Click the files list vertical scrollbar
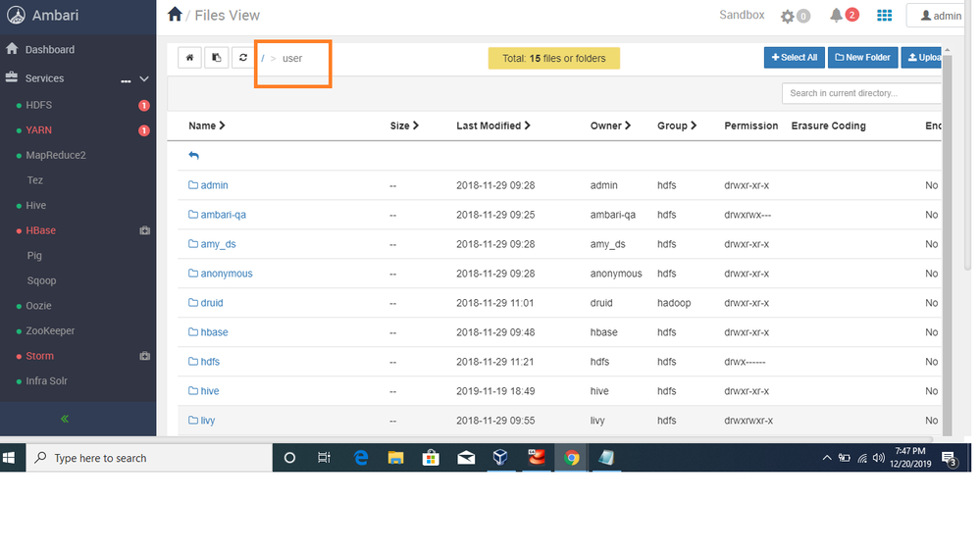 [947, 244]
